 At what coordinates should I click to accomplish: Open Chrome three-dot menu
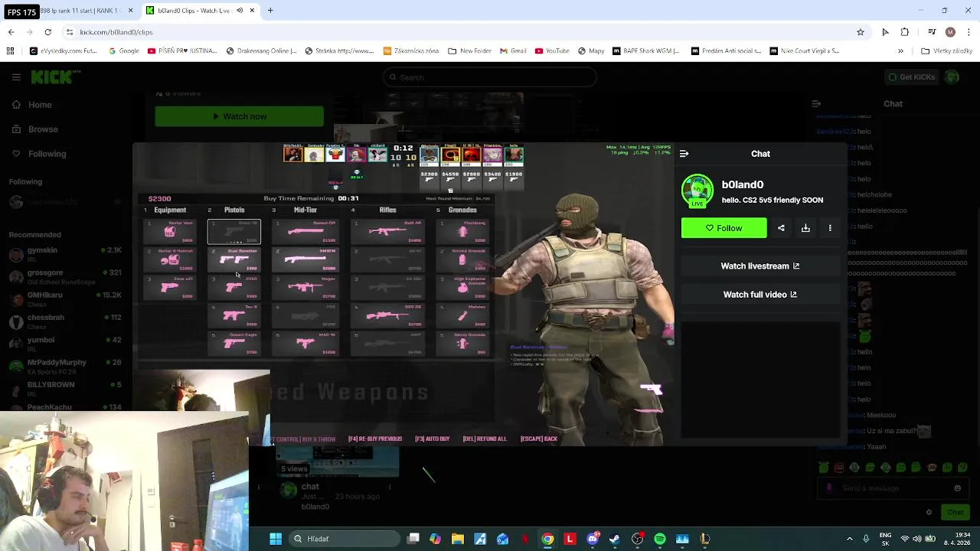pos(969,32)
